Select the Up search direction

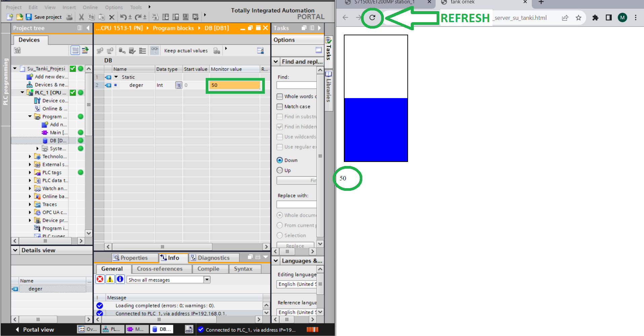(280, 170)
